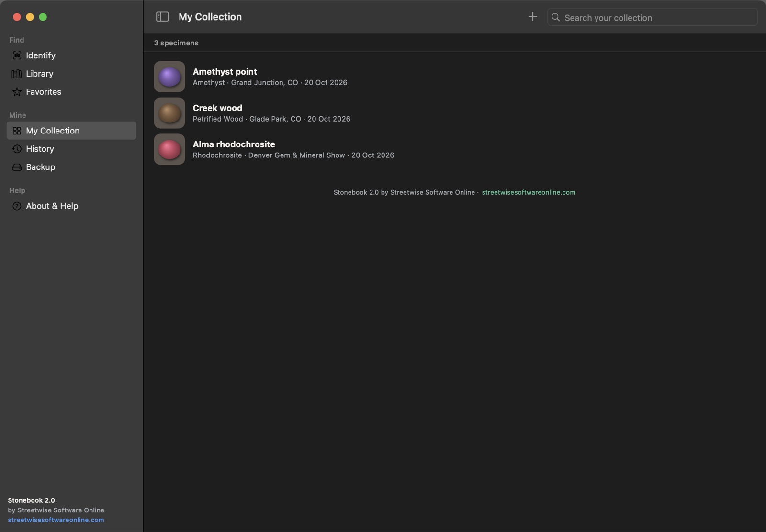Toggle the sidebar with the panel icon

162,17
